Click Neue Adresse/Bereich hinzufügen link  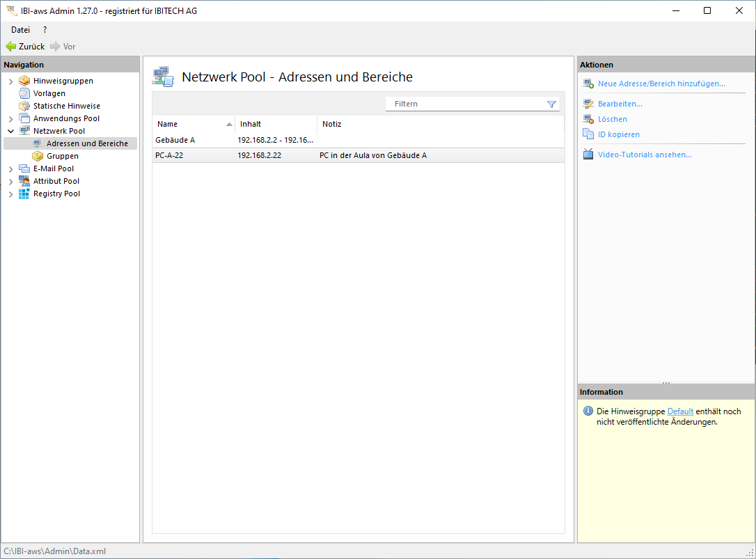(x=661, y=84)
